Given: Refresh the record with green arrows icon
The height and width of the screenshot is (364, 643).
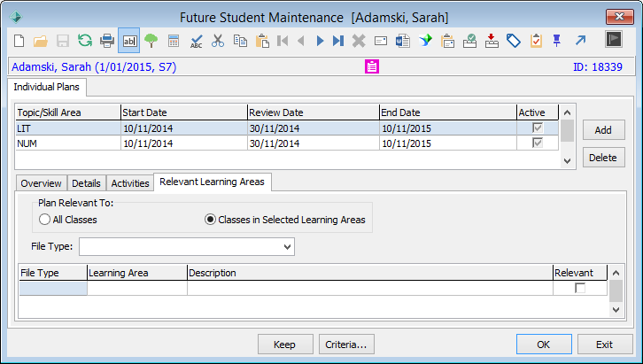Looking at the screenshot, I should (x=85, y=41).
